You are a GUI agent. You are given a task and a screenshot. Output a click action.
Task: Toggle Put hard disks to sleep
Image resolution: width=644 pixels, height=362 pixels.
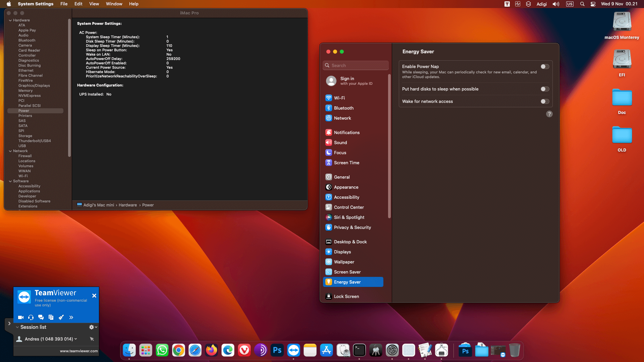pos(545,89)
